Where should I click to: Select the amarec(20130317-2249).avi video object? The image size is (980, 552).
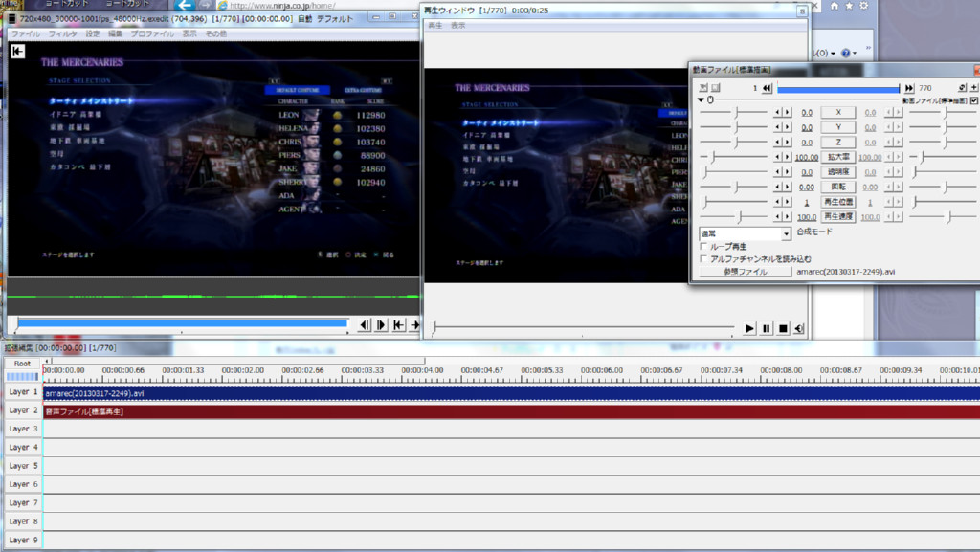(511, 393)
